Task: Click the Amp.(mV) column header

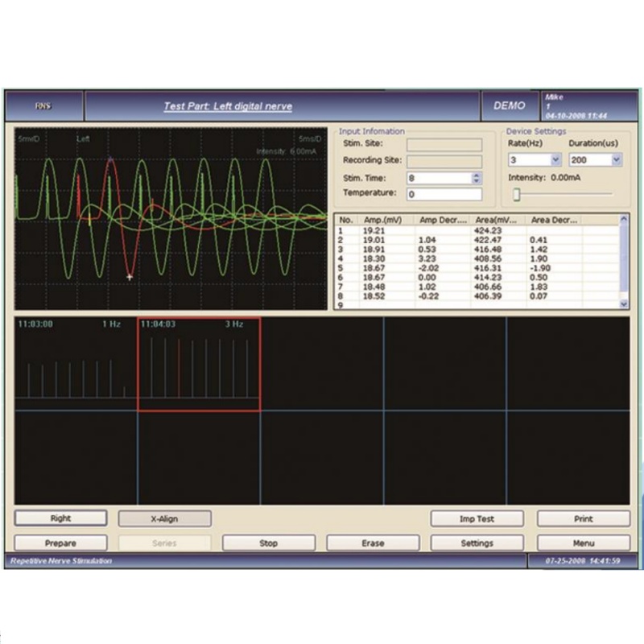Action: (386, 220)
